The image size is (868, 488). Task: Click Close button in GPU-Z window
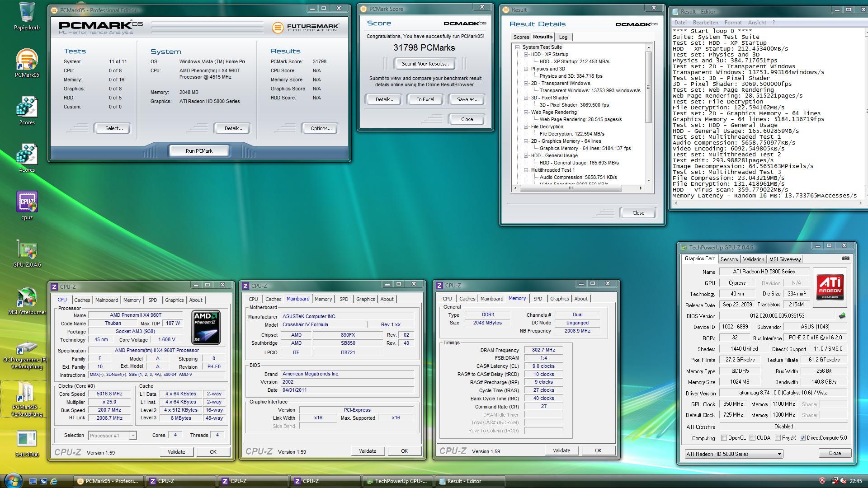(x=835, y=453)
